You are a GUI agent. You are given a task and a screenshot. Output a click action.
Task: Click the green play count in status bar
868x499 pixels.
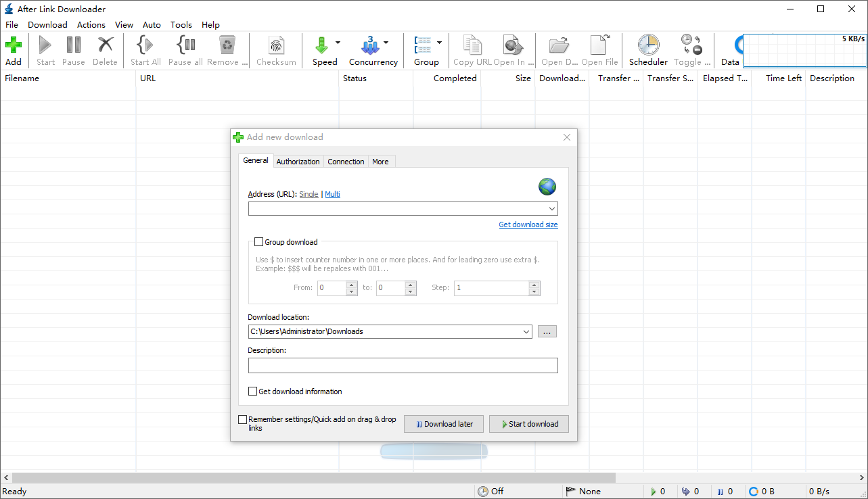658,492
